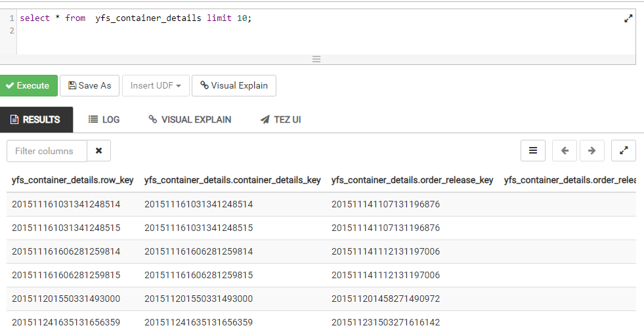This screenshot has height=334, width=644.
Task: Click the Execute query button
Action: [28, 85]
